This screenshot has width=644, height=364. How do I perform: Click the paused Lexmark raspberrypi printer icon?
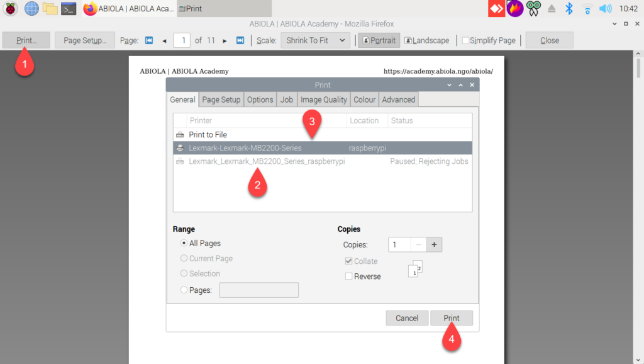(x=180, y=161)
